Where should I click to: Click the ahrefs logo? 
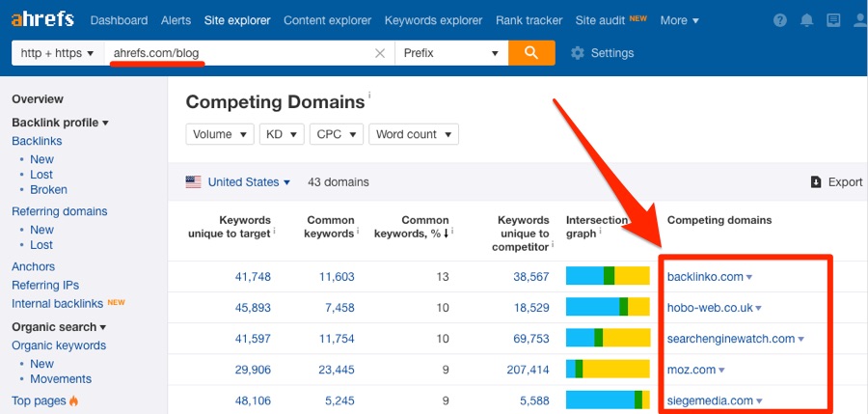pos(42,19)
